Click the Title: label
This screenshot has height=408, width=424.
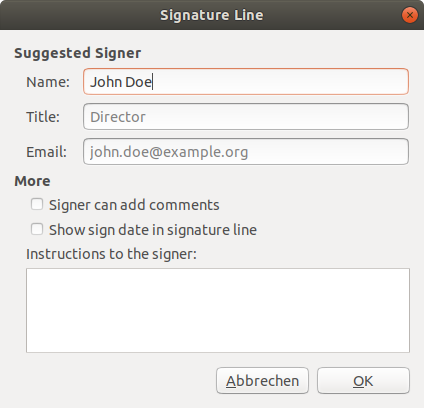[43, 117]
